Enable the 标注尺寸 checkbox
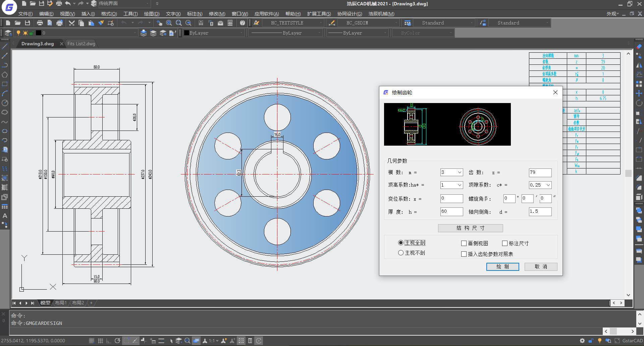 point(504,243)
